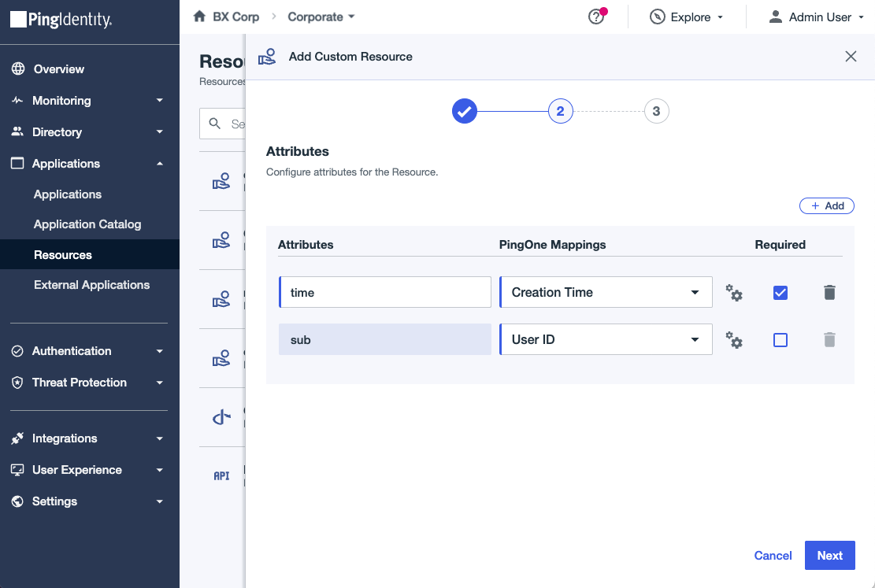Click the Next button to continue
This screenshot has width=875, height=588.
pos(829,555)
